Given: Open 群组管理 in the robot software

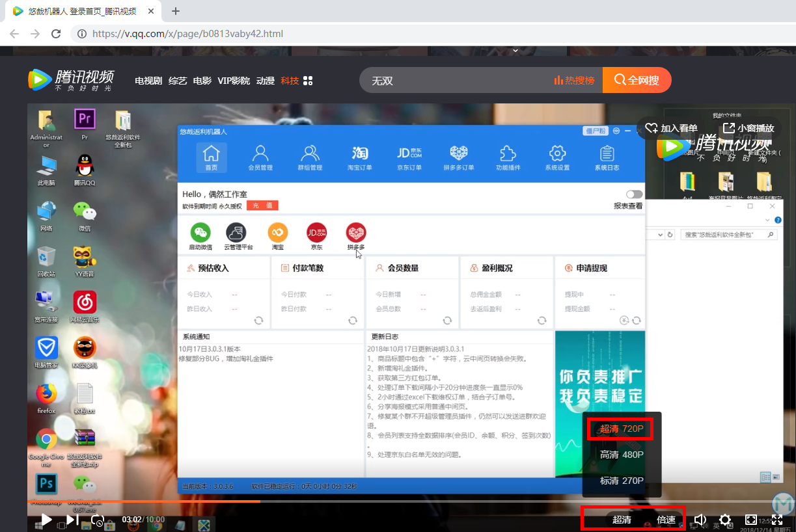Looking at the screenshot, I should coord(310,157).
